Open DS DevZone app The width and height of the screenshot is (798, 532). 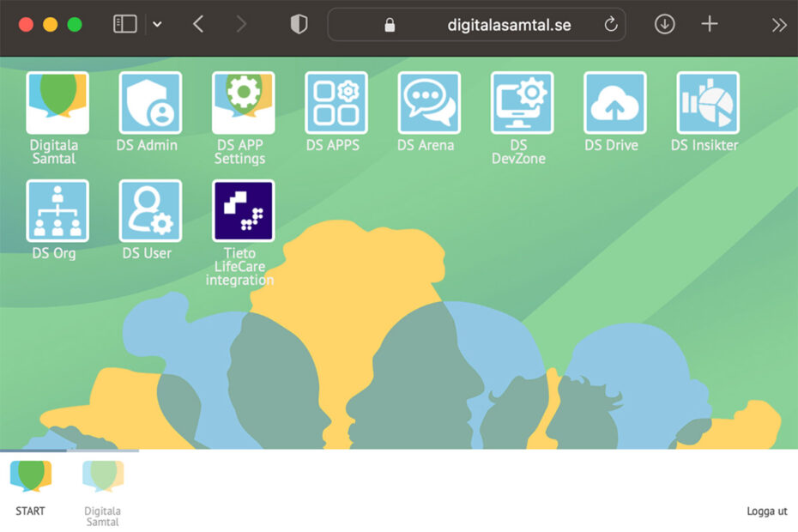522,103
